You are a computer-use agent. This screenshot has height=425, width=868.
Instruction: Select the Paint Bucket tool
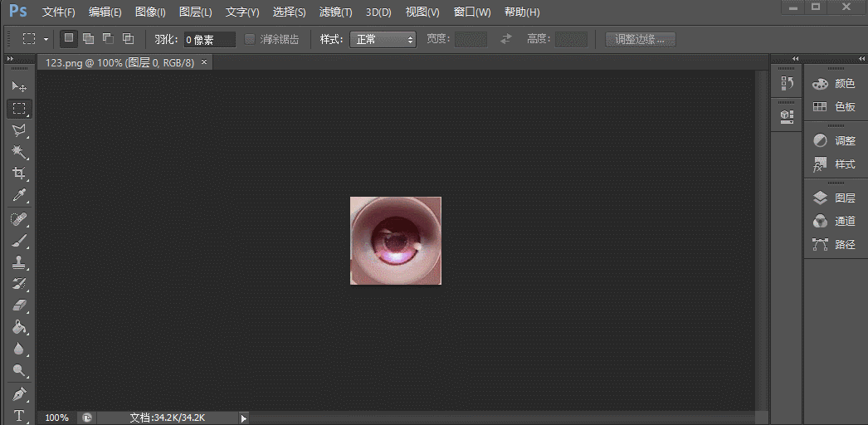pos(19,328)
